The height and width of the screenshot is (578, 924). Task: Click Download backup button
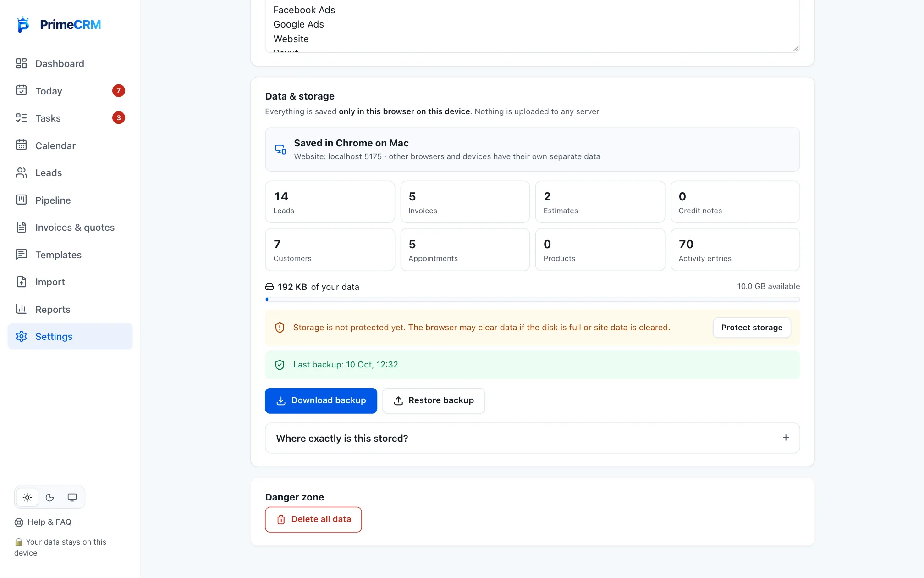(x=321, y=400)
